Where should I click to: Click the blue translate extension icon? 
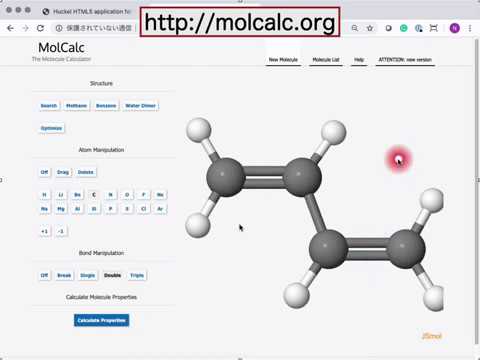click(x=419, y=28)
